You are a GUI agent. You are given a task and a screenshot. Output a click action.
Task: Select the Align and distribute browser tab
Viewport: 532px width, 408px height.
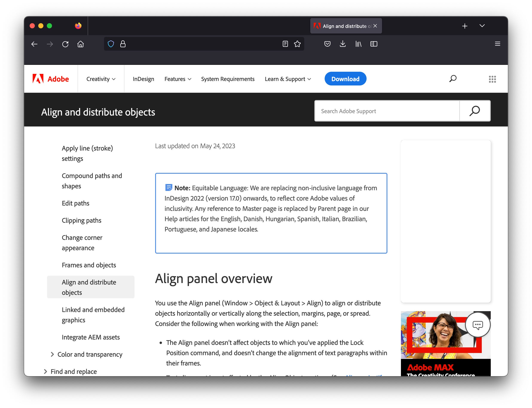(x=346, y=26)
